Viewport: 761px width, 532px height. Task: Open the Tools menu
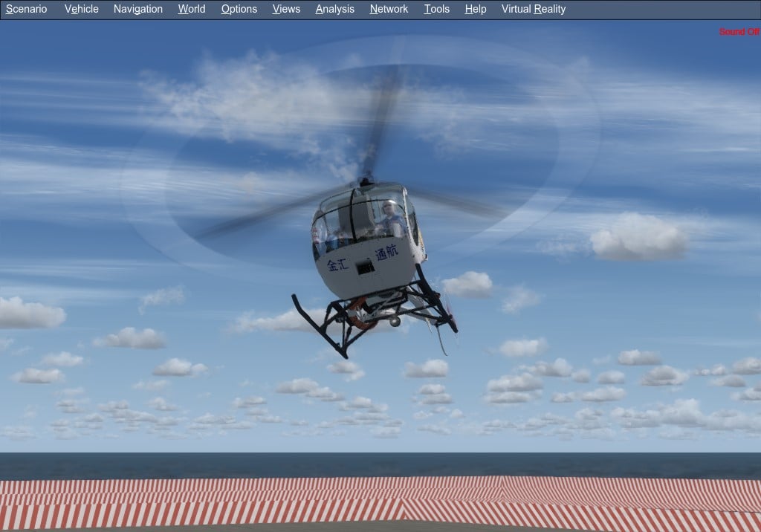[x=437, y=9]
